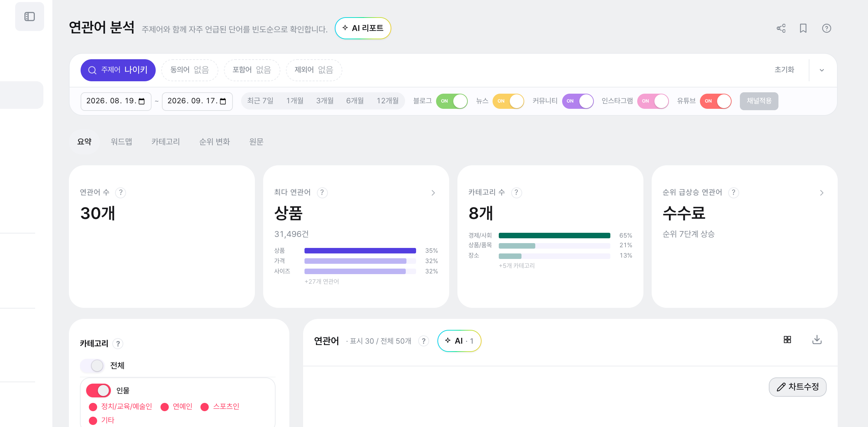This screenshot has width=868, height=427.
Task: Expand the filter panel chevron
Action: click(822, 70)
